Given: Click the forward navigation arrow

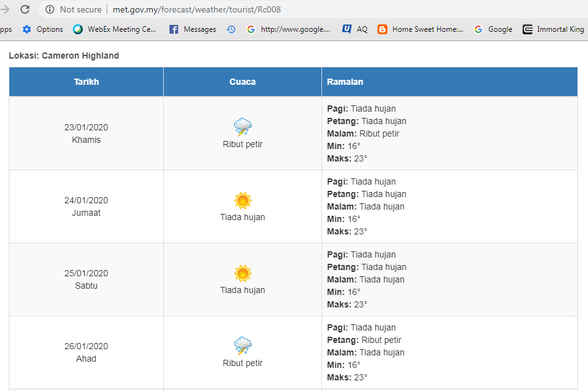Looking at the screenshot, I should pos(4,9).
